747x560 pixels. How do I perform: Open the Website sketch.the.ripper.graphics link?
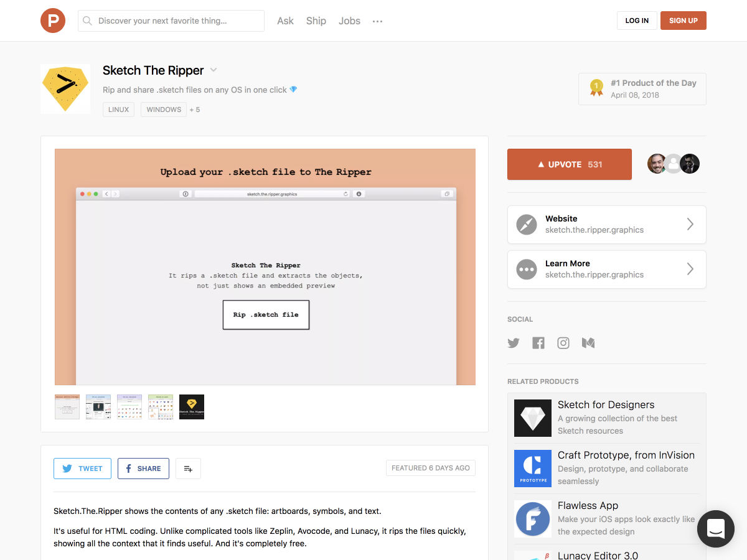pyautogui.click(x=607, y=225)
